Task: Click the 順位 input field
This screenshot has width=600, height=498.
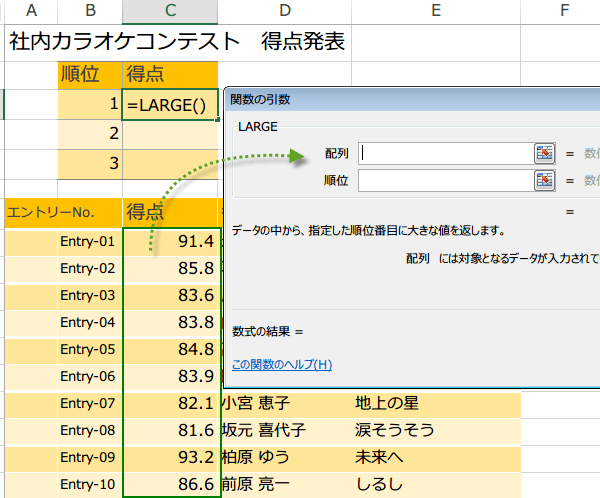Action: click(444, 180)
